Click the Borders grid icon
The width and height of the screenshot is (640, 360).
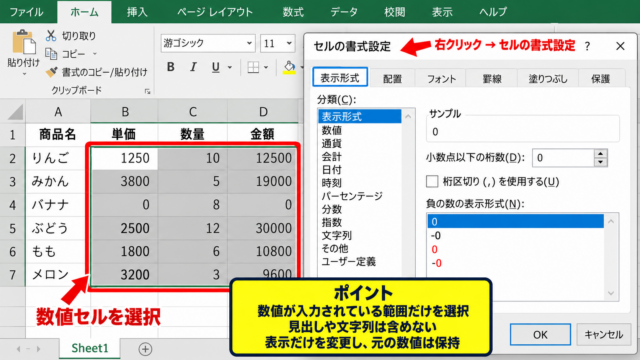click(253, 67)
